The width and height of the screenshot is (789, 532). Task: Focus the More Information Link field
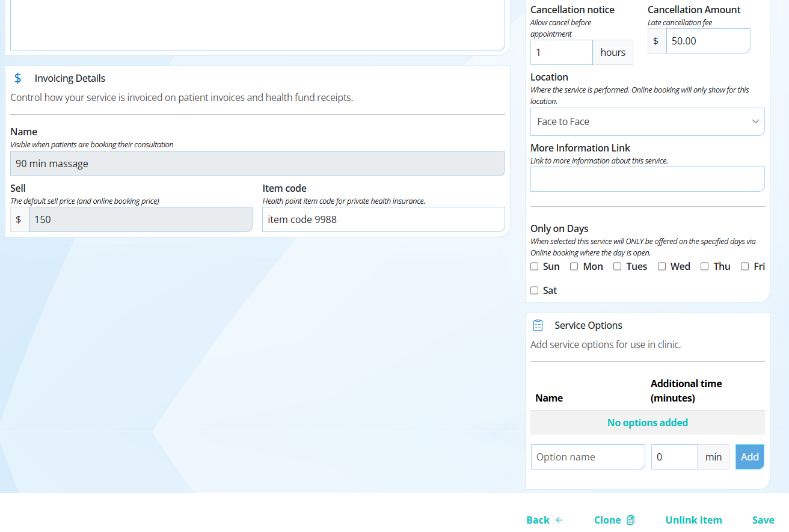648,179
